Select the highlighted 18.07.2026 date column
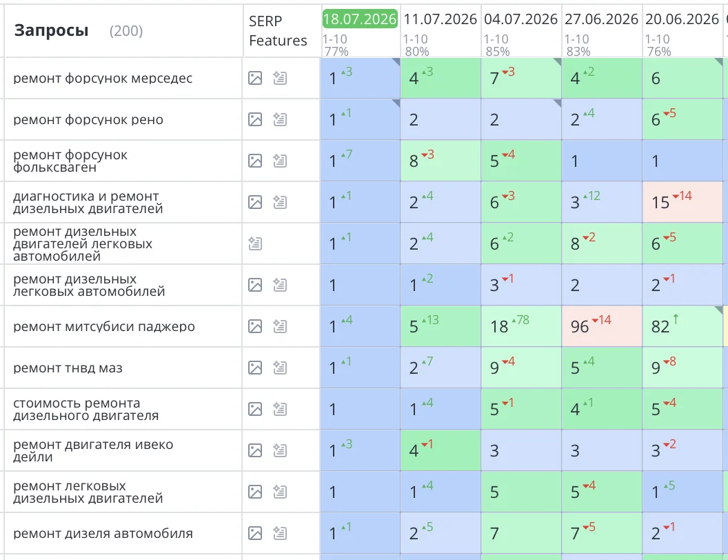 (x=360, y=19)
